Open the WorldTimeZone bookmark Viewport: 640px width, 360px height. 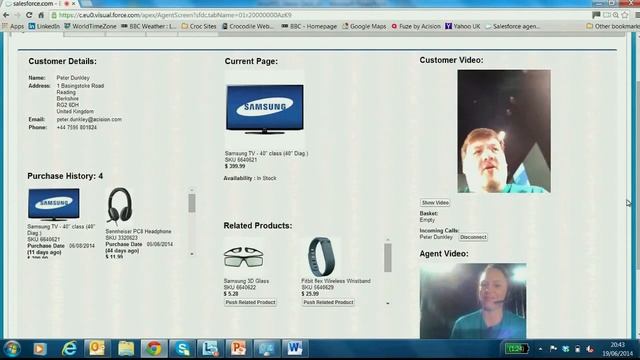90,26
